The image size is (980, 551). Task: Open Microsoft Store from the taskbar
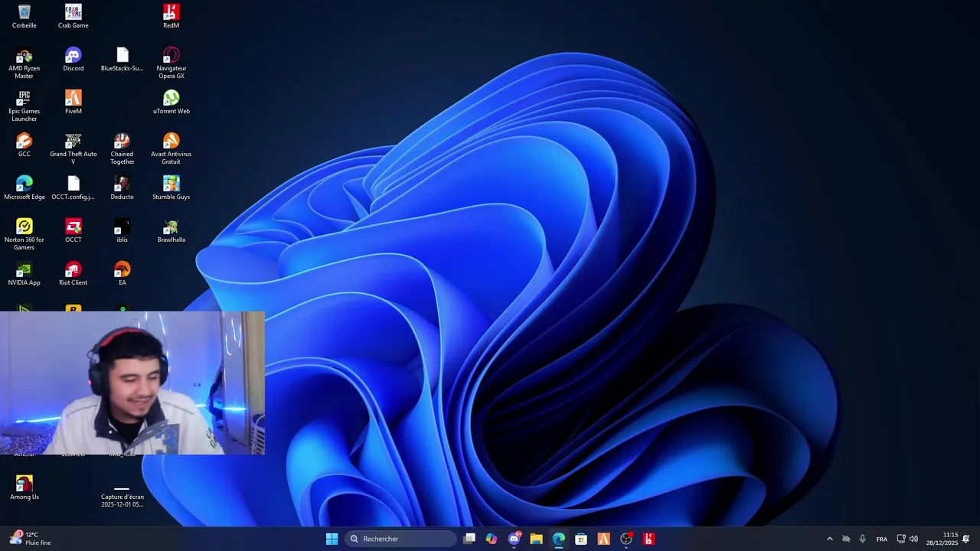(581, 539)
